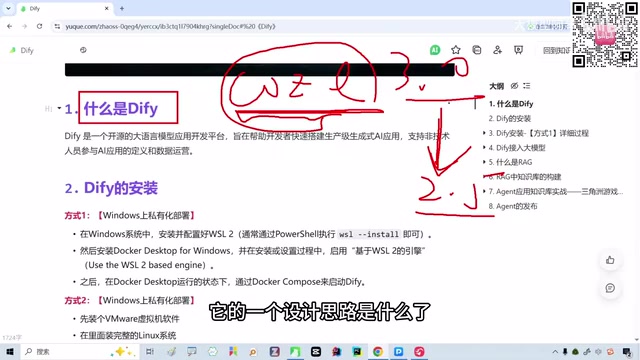Click the page vertical scrollbar down arrow
Image resolution: width=640 pixels, height=360 pixels.
637,340
